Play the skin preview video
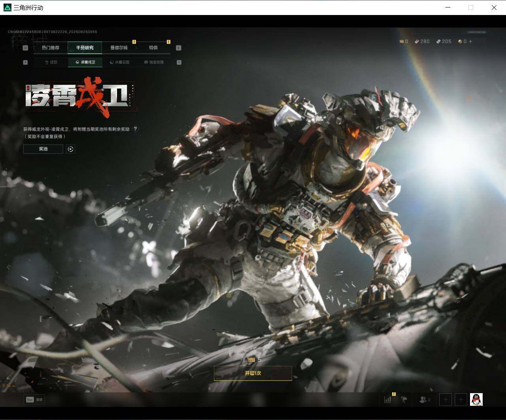This screenshot has width=506, height=420. click(71, 149)
